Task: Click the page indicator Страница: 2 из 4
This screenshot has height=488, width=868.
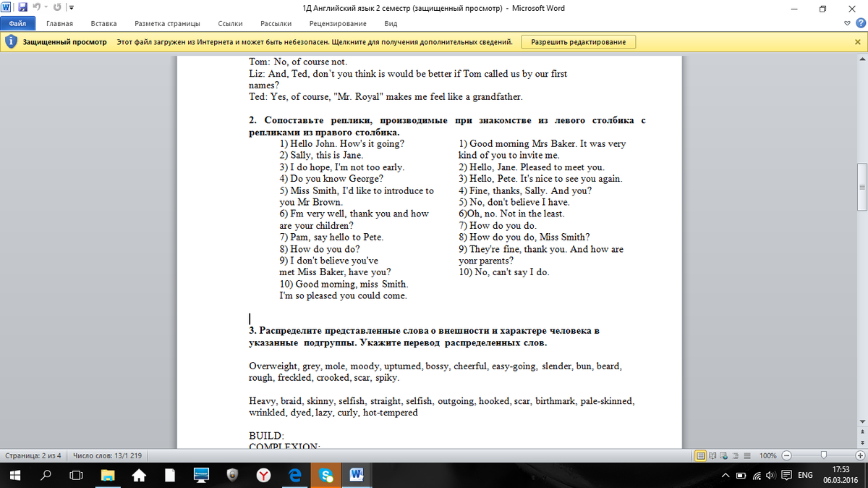Action: (33, 456)
